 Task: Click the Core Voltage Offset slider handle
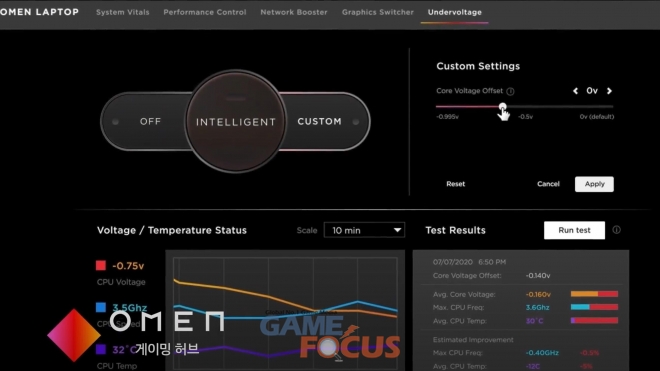click(x=502, y=107)
